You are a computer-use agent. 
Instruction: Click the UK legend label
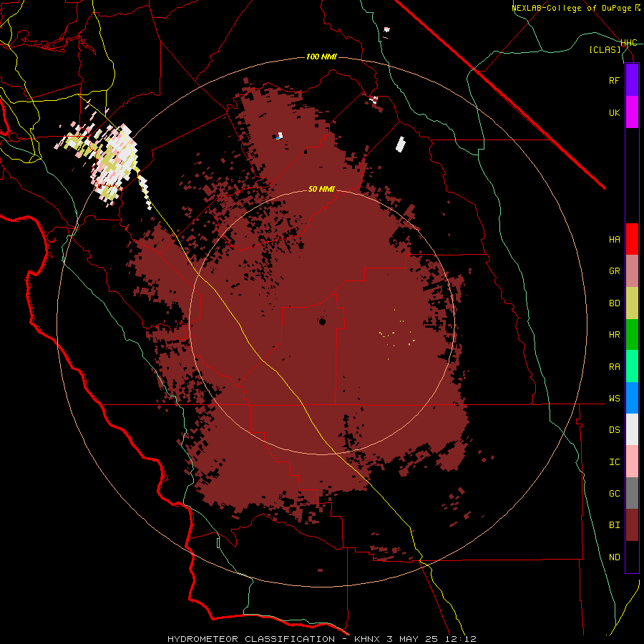pos(614,112)
